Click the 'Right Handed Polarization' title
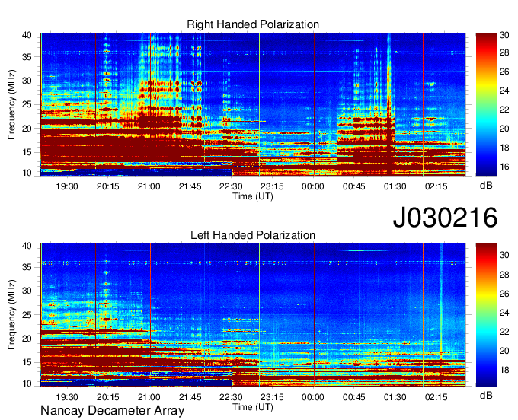 coord(253,24)
